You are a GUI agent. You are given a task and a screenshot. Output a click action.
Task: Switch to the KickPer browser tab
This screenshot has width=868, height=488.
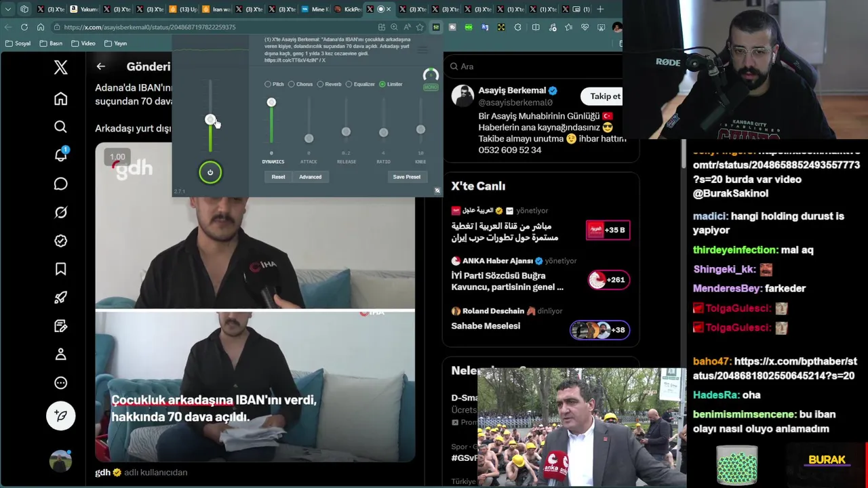coord(349,9)
